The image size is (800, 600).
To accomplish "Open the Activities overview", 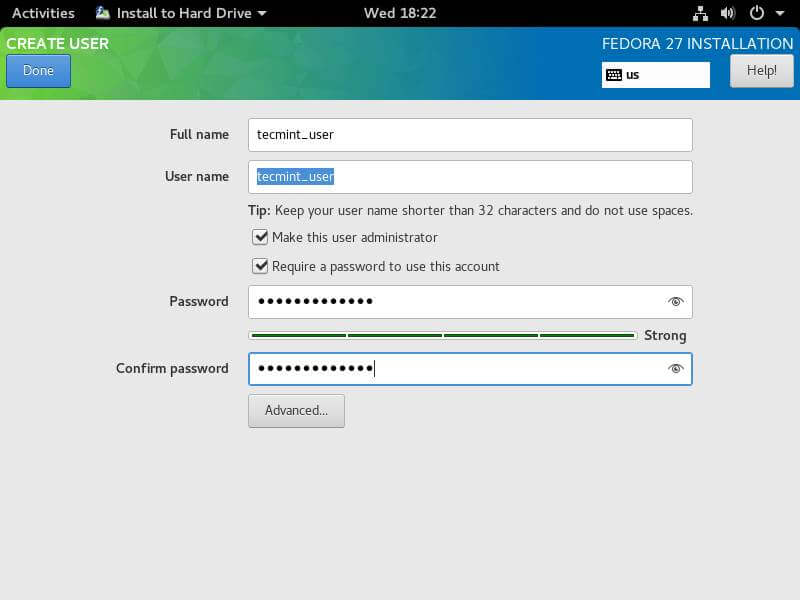I will (x=43, y=14).
